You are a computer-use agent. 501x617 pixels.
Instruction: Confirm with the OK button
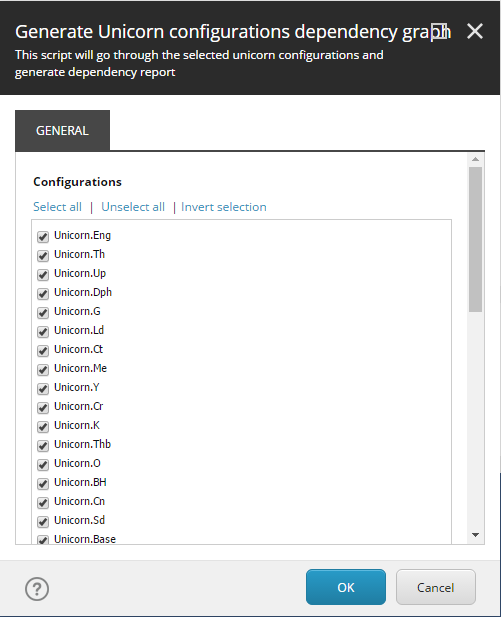tap(346, 587)
